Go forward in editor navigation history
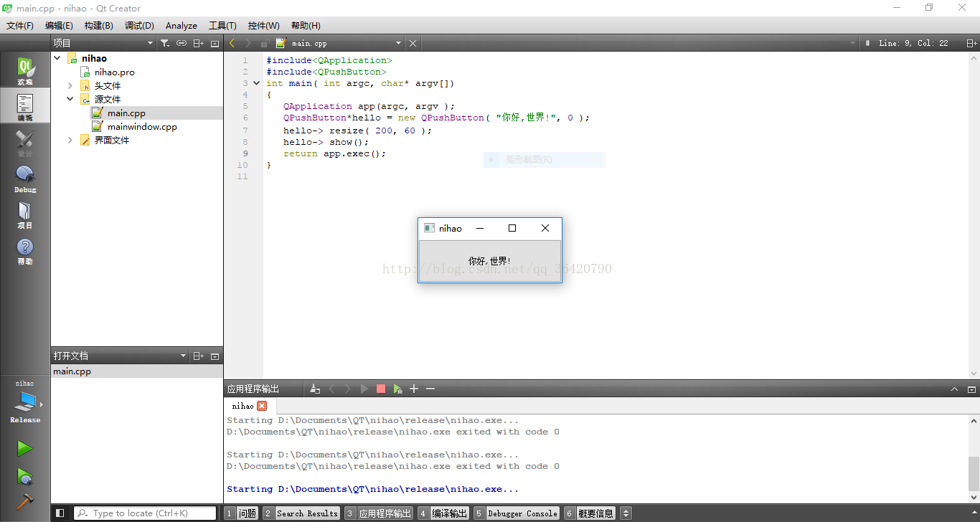Viewport: 980px width, 522px height. pos(248,43)
